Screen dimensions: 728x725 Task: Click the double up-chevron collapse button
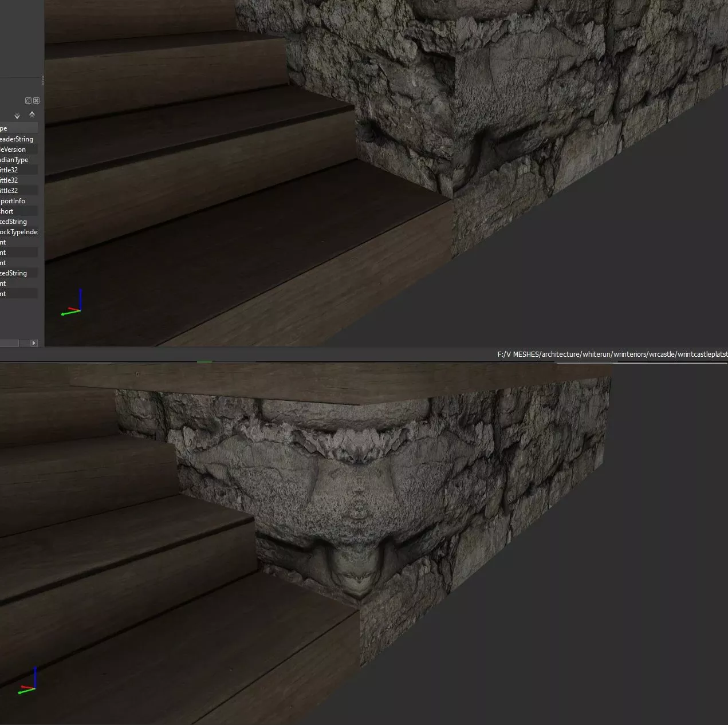32,115
